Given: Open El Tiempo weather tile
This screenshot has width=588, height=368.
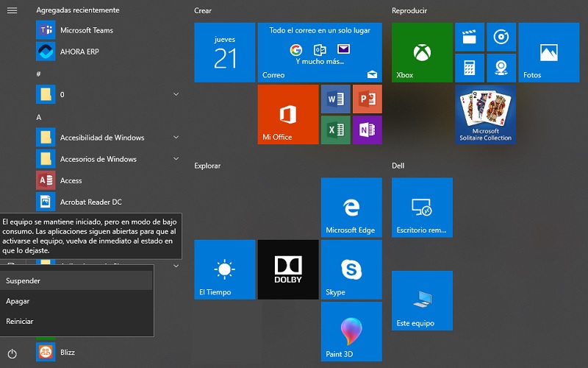Looking at the screenshot, I should [x=225, y=269].
